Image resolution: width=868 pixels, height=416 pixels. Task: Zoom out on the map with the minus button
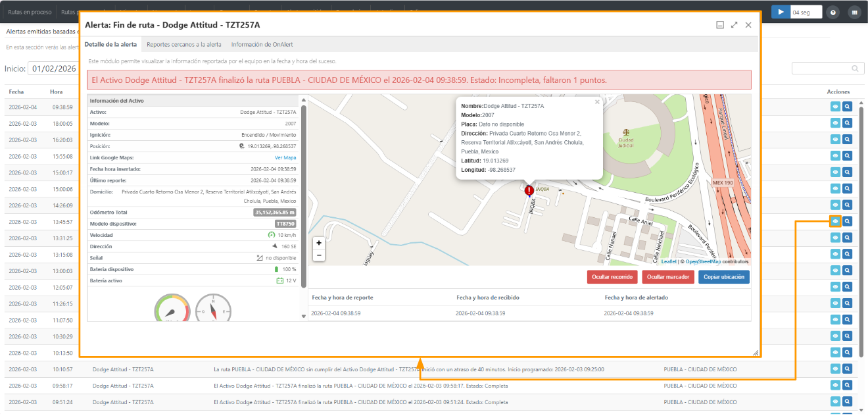pyautogui.click(x=319, y=255)
